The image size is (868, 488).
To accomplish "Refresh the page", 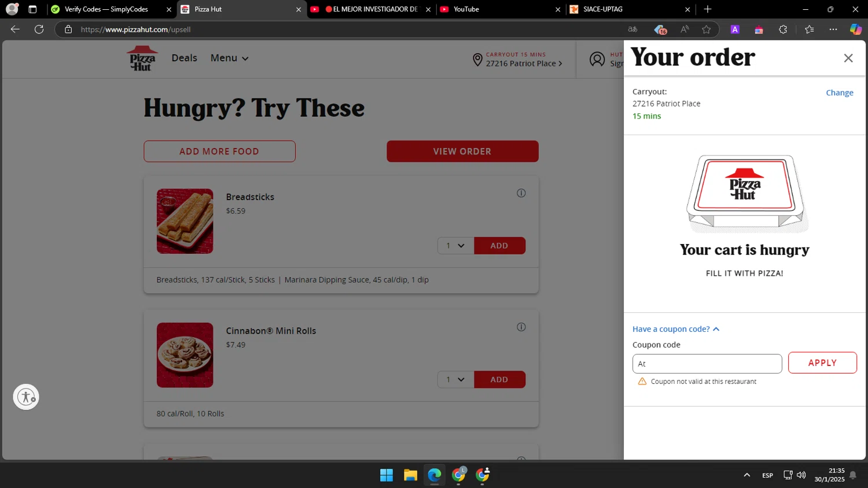I will click(x=39, y=29).
